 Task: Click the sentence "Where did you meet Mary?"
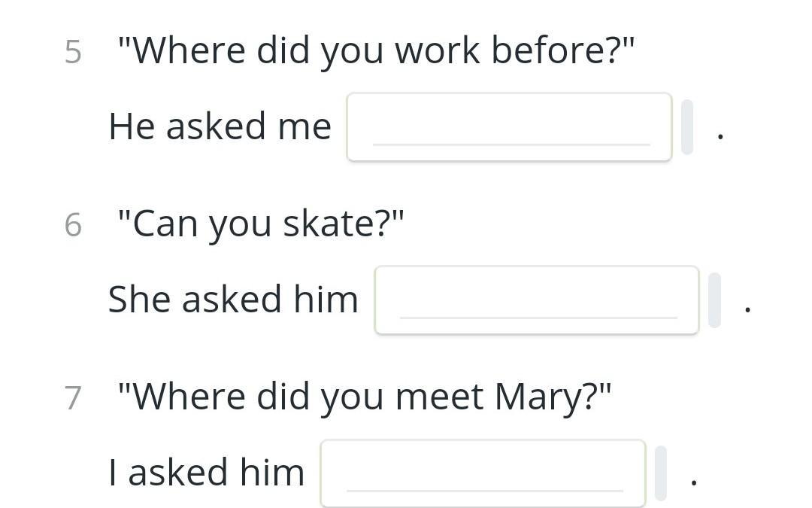(365, 397)
